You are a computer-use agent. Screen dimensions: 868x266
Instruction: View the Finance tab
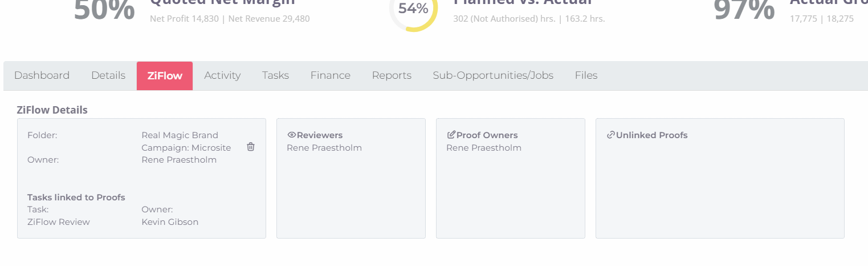click(331, 75)
